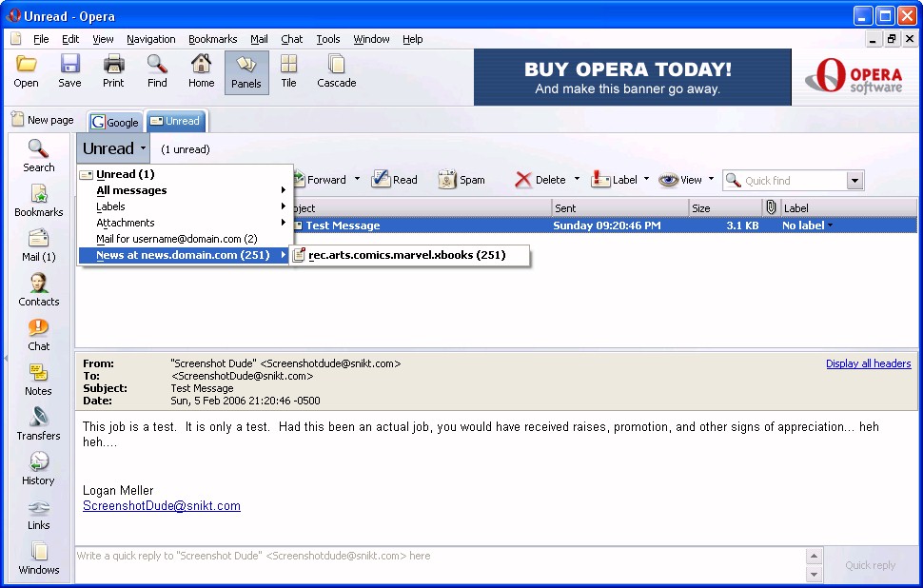Open the History panel

tap(38, 468)
